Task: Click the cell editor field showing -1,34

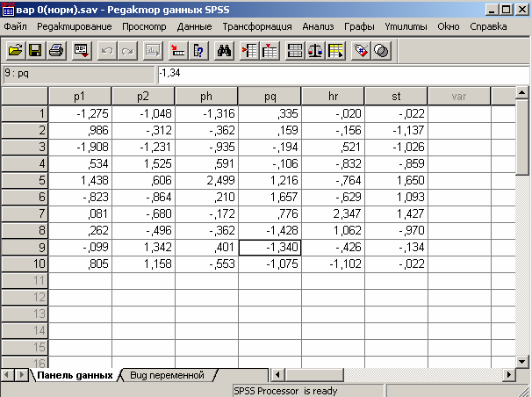Action: click(343, 75)
